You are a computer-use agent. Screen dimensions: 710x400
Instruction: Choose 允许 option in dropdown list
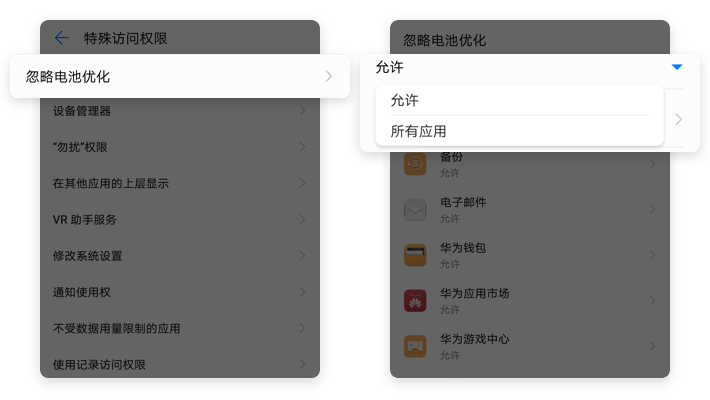coord(519,100)
